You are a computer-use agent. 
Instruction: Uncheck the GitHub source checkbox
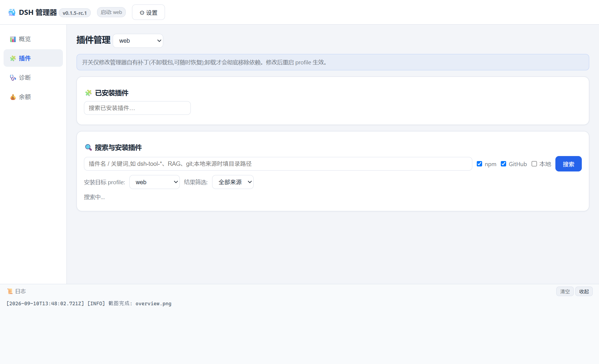coord(503,164)
